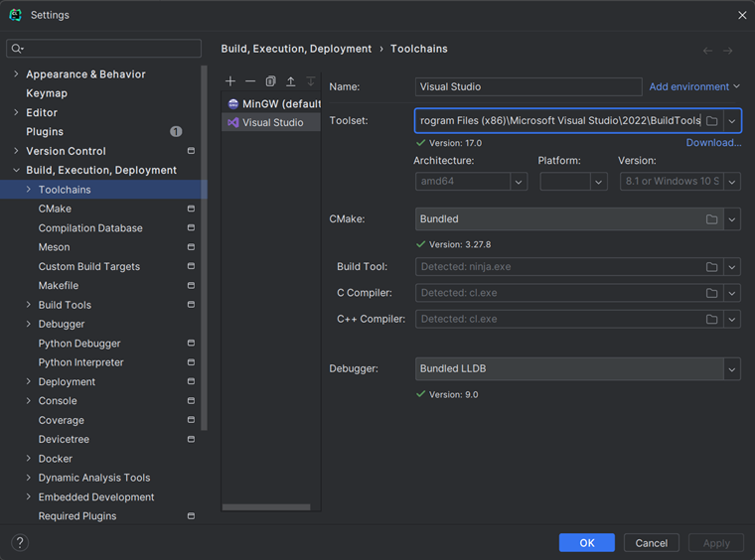Click Build, Execution, Deployment breadcrumb
Image resolution: width=755 pixels, height=560 pixels.
[296, 49]
